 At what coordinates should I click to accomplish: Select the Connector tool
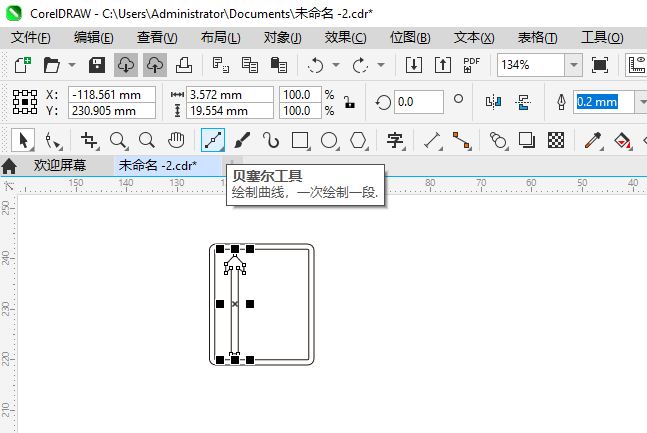[461, 140]
